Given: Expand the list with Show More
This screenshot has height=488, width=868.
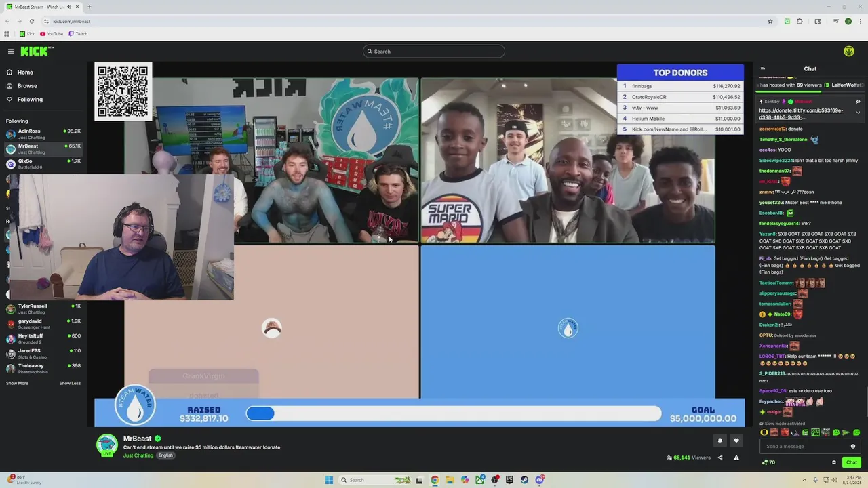Looking at the screenshot, I should click(17, 384).
